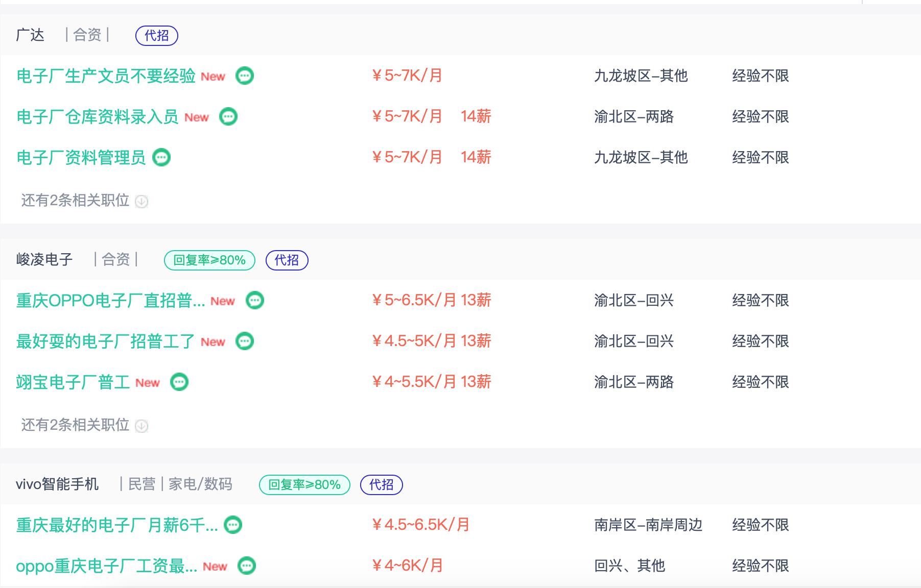
Task: Click the arrow icon under 峻凌电子 listings
Action: [141, 426]
